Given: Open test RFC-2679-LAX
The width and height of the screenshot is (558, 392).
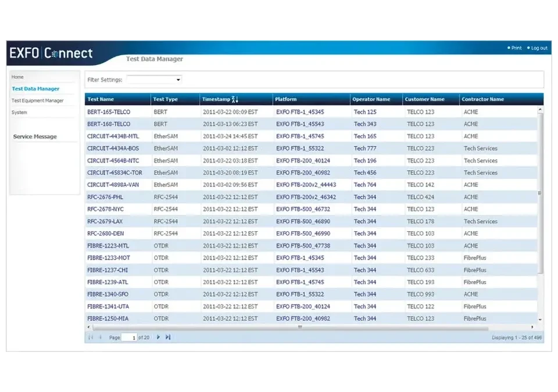Looking at the screenshot, I should point(105,221).
